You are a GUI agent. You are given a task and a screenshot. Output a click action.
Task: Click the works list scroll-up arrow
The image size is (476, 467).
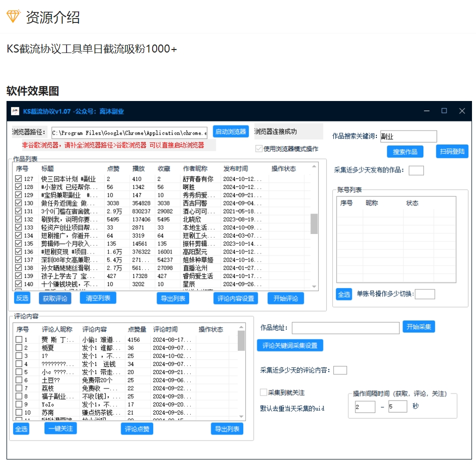pyautogui.click(x=314, y=166)
